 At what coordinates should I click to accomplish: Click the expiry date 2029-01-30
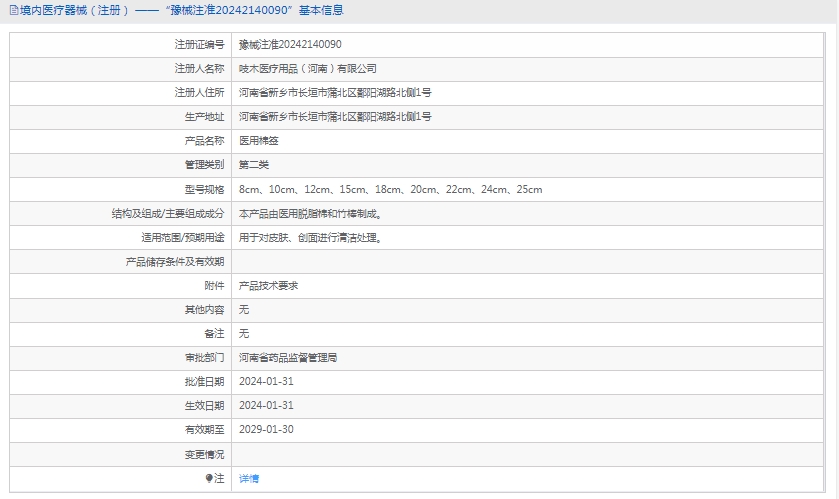[266, 430]
